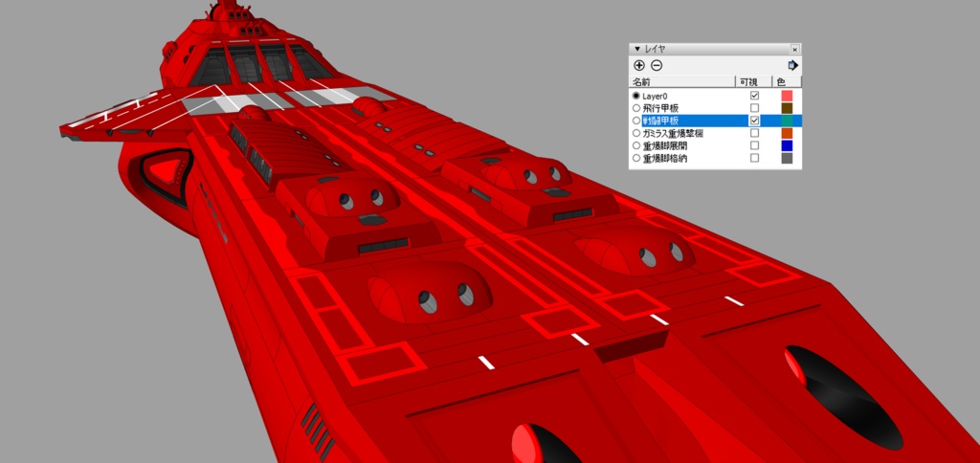Show the 重爆脚展開 layer
The height and width of the screenshot is (463, 980).
pyautogui.click(x=754, y=145)
